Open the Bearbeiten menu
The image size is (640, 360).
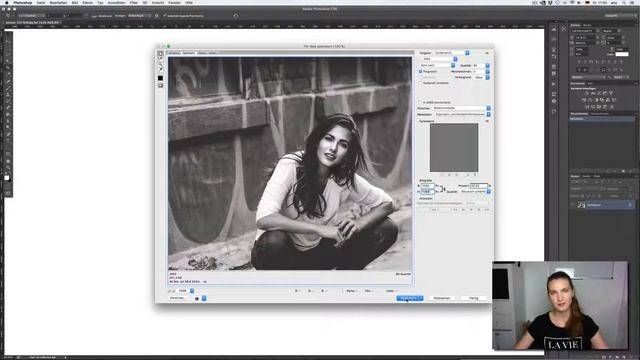[x=58, y=2]
